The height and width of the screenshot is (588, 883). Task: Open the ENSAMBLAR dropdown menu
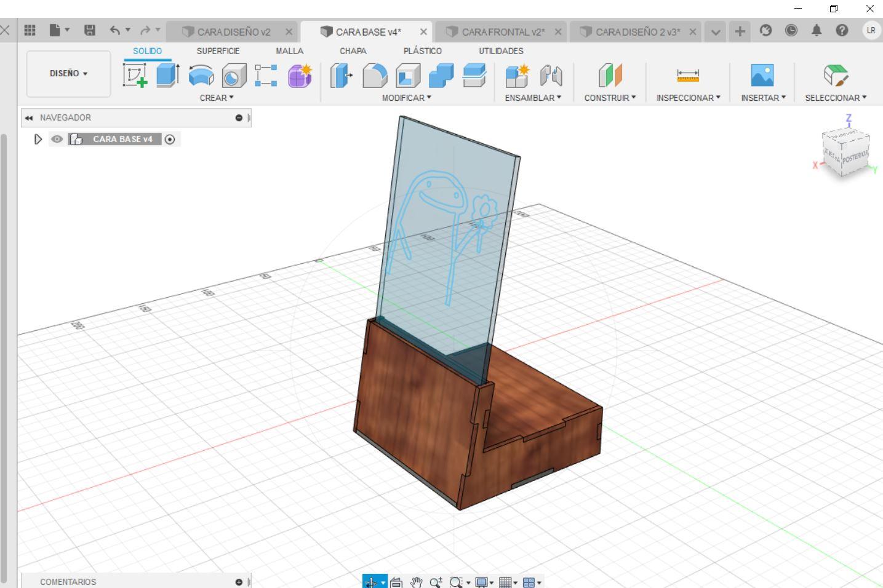click(x=533, y=98)
